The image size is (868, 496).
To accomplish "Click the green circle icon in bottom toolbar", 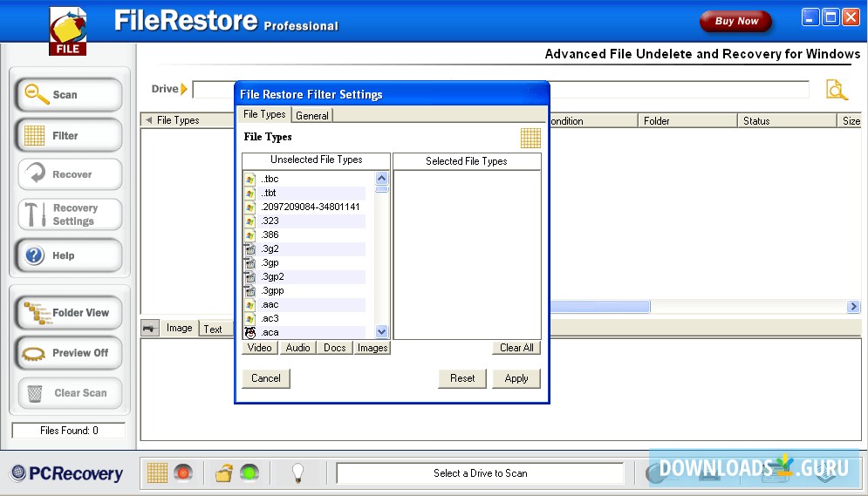I will point(249,472).
